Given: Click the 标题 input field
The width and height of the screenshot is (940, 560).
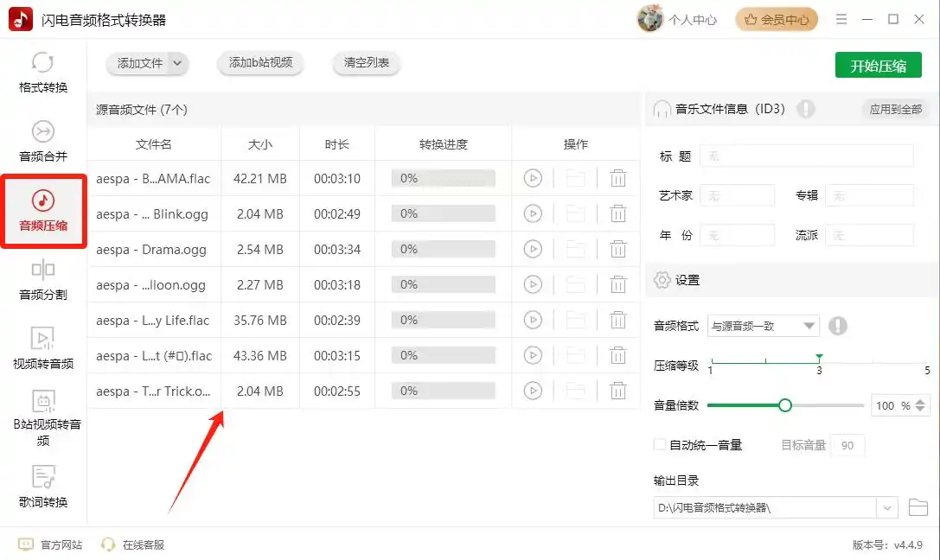Looking at the screenshot, I should pyautogui.click(x=806, y=156).
